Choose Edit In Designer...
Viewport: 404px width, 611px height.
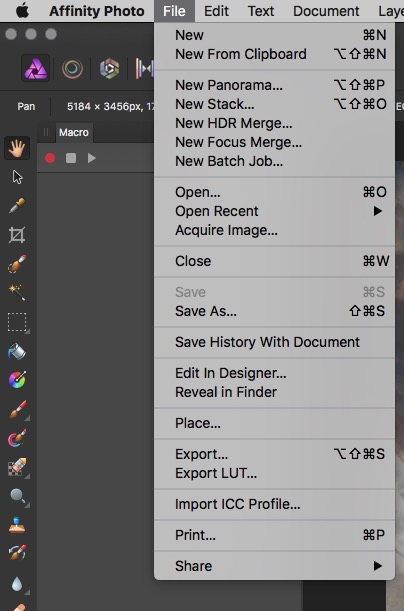(x=274, y=373)
